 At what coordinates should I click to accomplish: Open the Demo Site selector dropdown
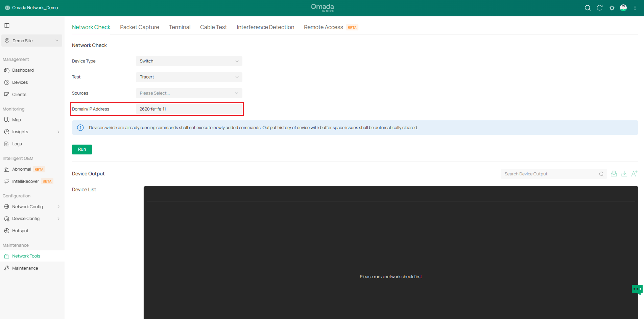tap(32, 41)
